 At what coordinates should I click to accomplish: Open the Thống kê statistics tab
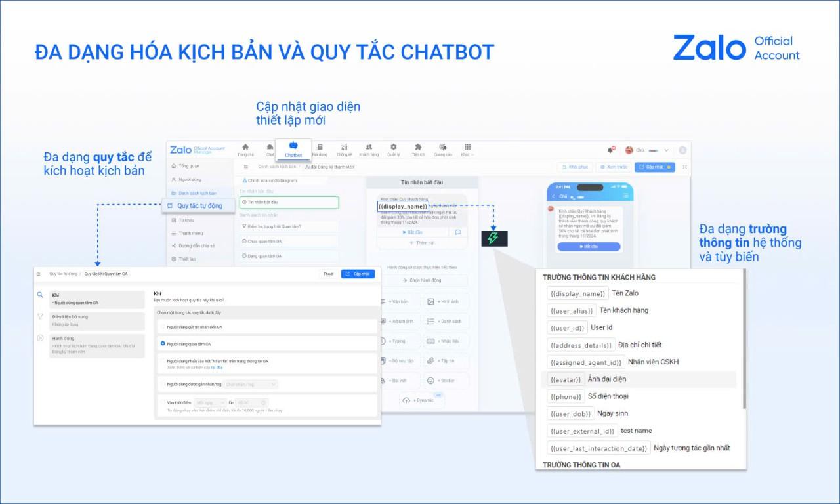click(344, 150)
